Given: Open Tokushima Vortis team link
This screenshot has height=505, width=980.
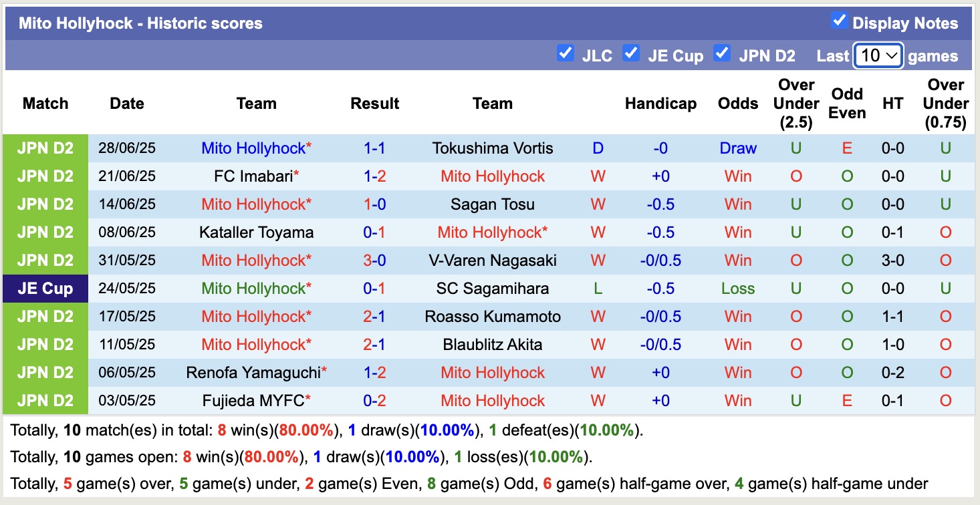Looking at the screenshot, I should coord(492,148).
